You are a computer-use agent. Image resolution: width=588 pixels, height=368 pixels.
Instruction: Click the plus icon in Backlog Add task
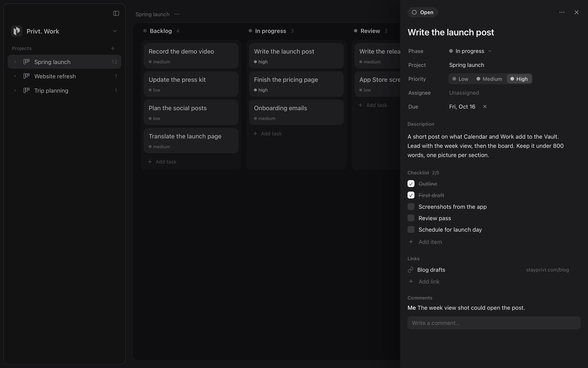tap(150, 162)
